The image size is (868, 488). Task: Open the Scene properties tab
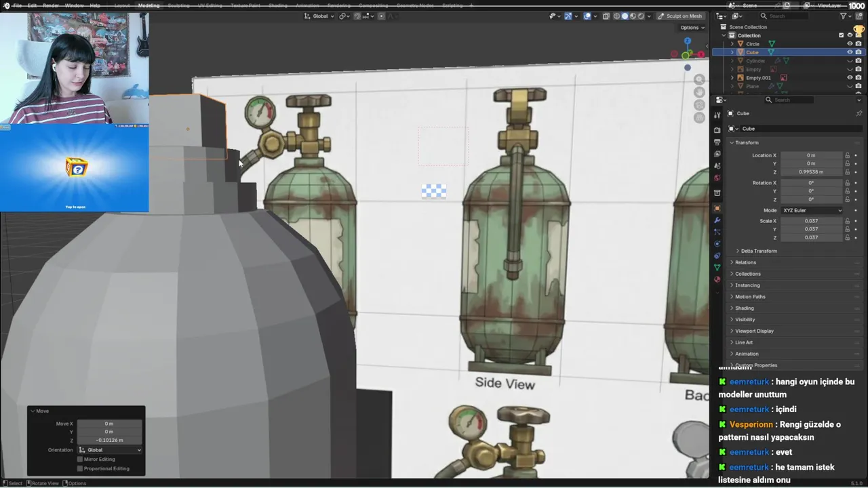click(x=717, y=166)
